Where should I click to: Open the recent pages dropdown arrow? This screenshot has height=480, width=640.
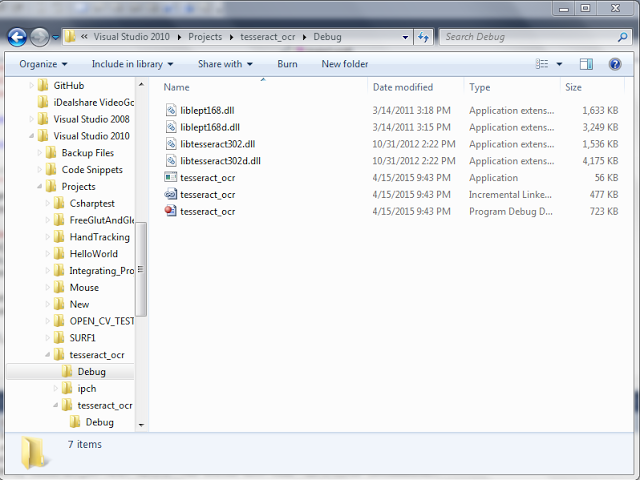pos(56,38)
